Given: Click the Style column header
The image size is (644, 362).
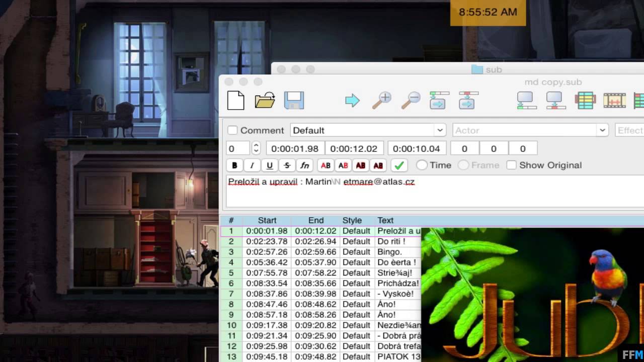Looking at the screenshot, I should click(x=352, y=220).
